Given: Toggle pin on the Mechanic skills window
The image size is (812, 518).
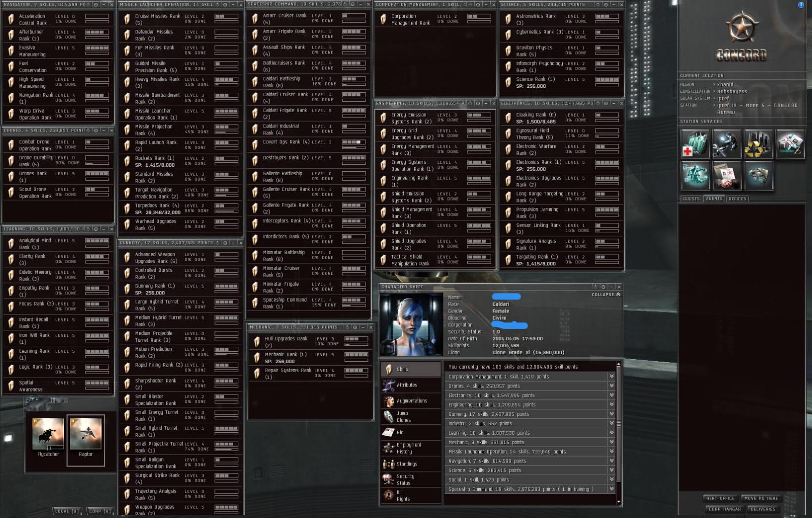Looking at the screenshot, I should [x=347, y=327].
